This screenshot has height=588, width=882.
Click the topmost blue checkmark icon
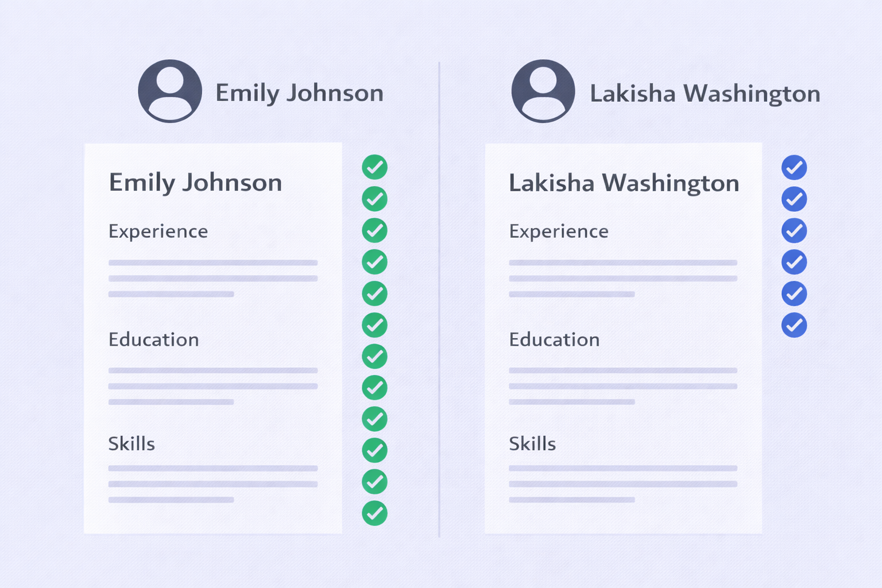coord(794,168)
